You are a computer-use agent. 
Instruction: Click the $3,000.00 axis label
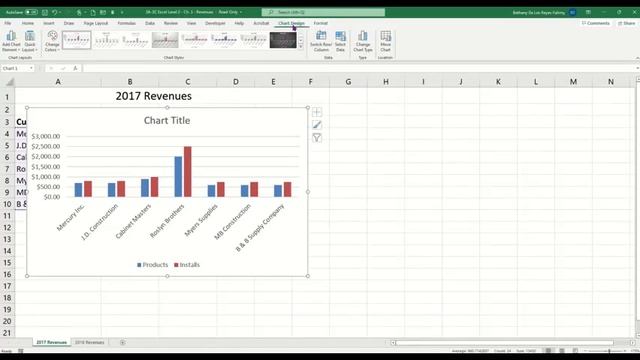point(46,136)
